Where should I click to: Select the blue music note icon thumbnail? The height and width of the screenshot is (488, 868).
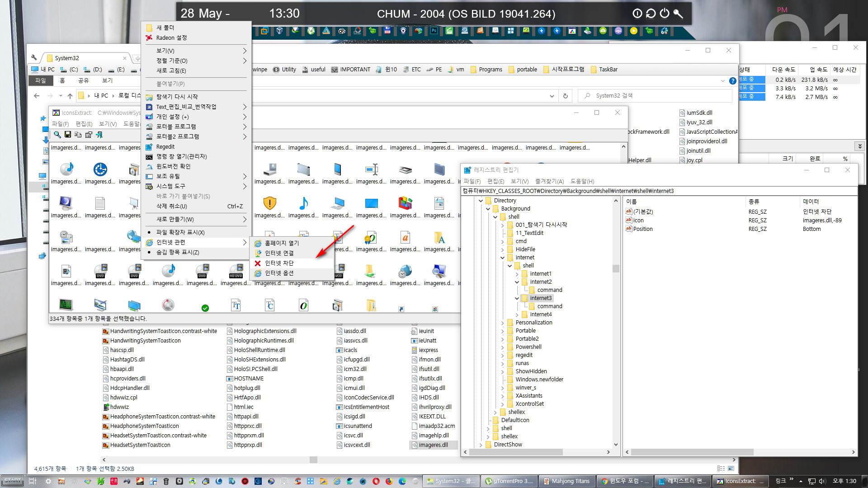(x=304, y=203)
